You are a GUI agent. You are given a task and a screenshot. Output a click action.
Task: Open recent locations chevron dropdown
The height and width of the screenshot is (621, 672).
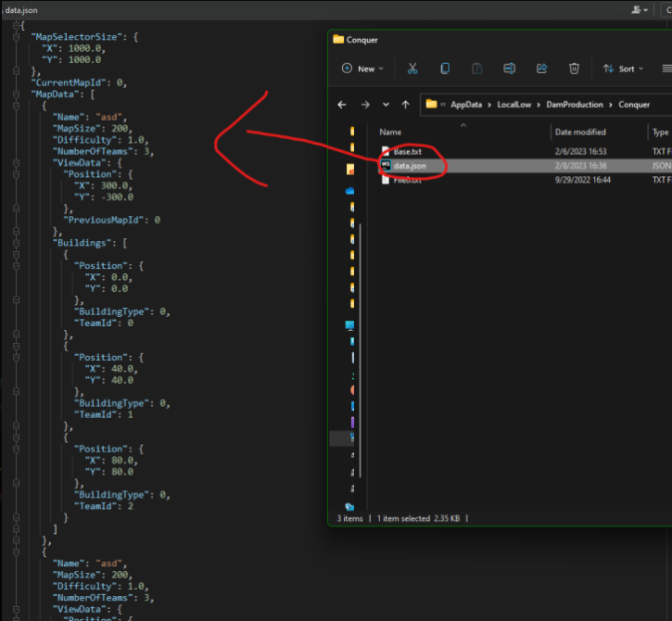coord(386,105)
